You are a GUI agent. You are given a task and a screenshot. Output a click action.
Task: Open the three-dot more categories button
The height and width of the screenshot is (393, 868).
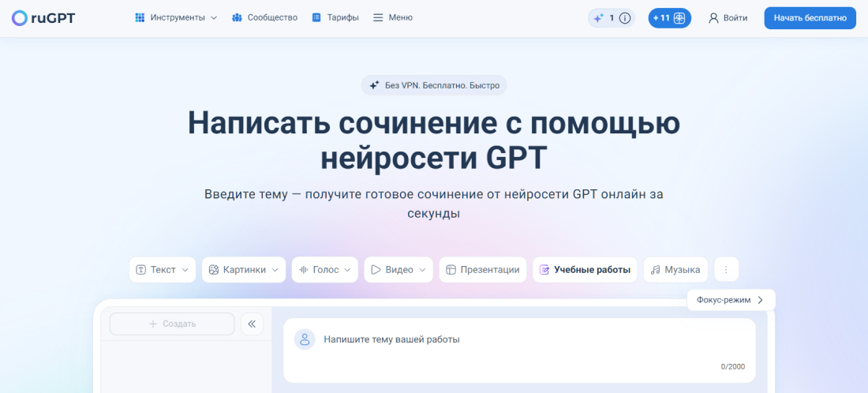[726, 270]
